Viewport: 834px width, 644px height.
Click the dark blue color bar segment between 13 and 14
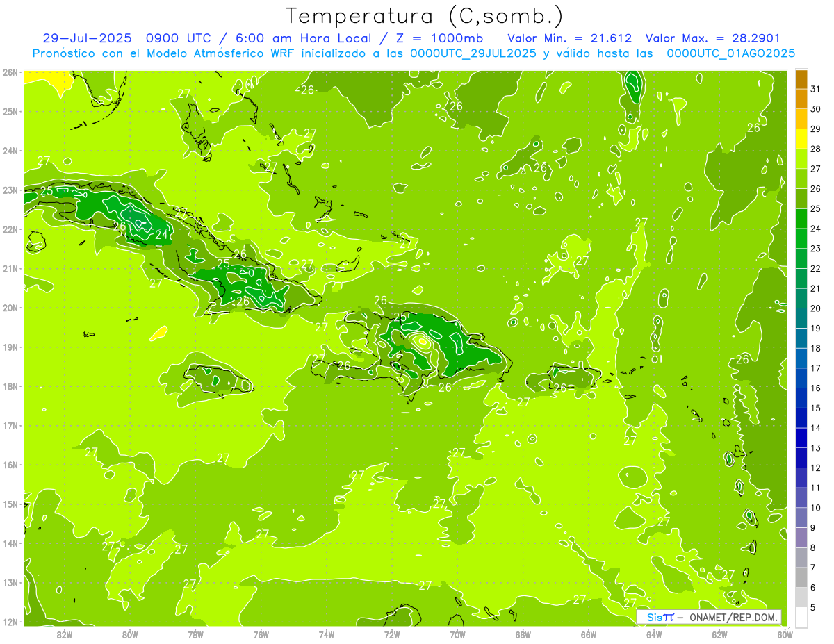(x=801, y=438)
